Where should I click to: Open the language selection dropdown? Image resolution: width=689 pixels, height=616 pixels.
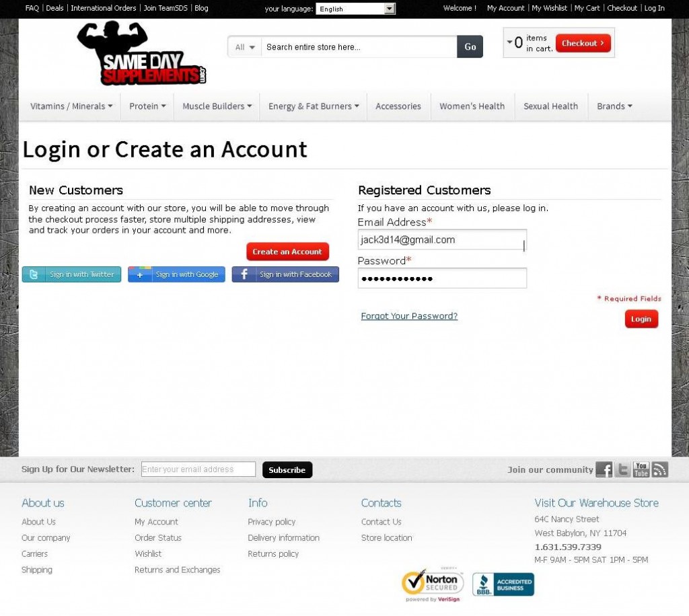pyautogui.click(x=356, y=9)
